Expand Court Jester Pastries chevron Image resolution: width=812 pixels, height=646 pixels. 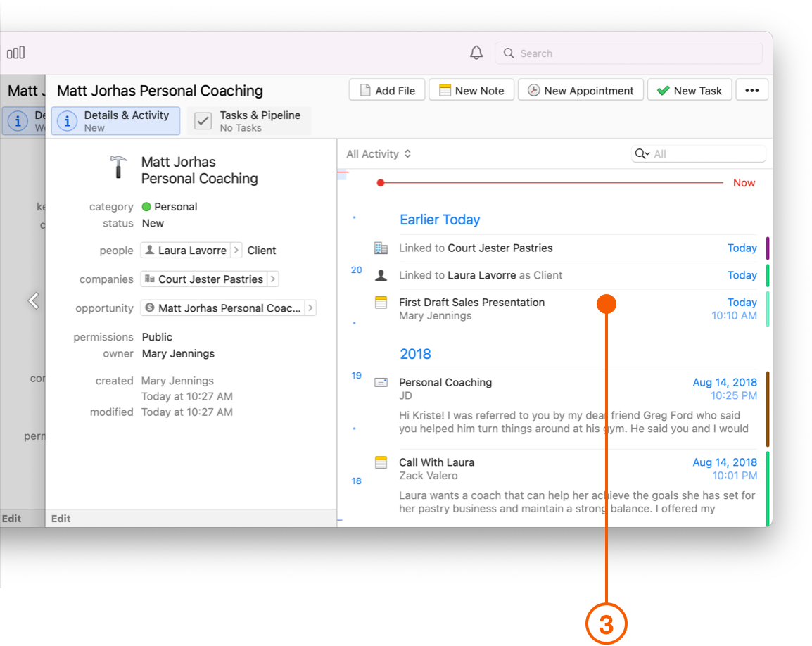coord(273,279)
